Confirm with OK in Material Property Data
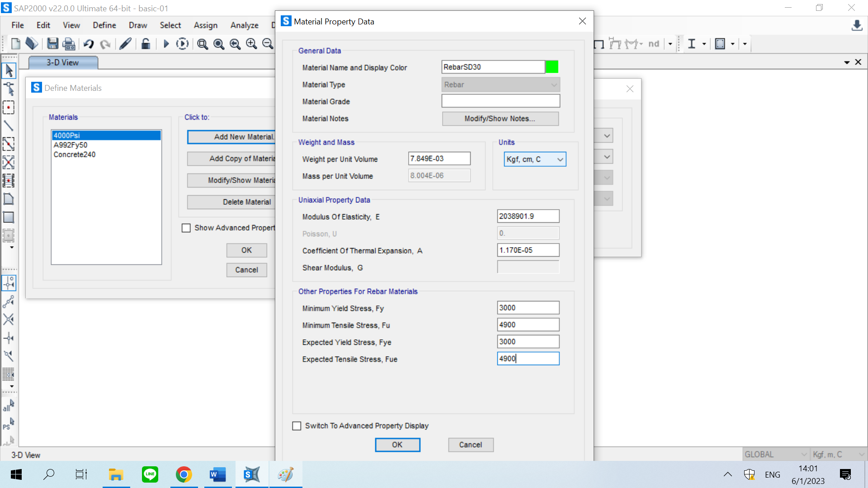The width and height of the screenshot is (868, 488). (397, 445)
